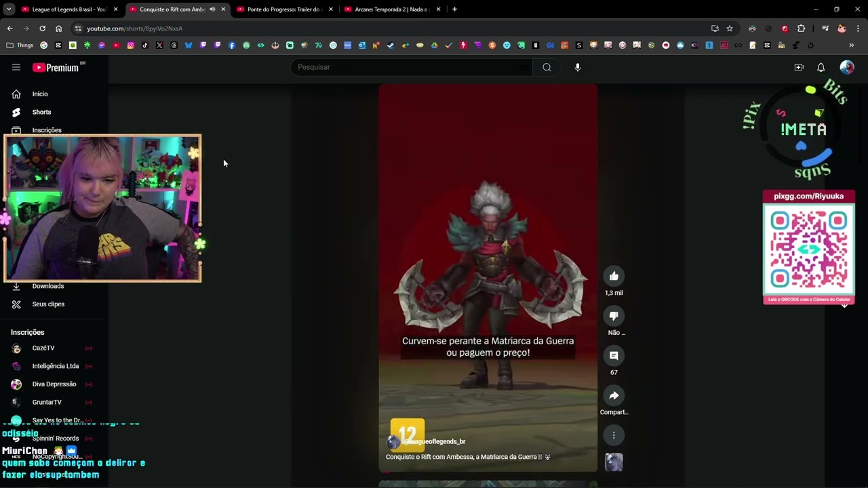This screenshot has width=868, height=488.
Task: Open the @leagueoflegends_br channel link
Action: (x=435, y=442)
